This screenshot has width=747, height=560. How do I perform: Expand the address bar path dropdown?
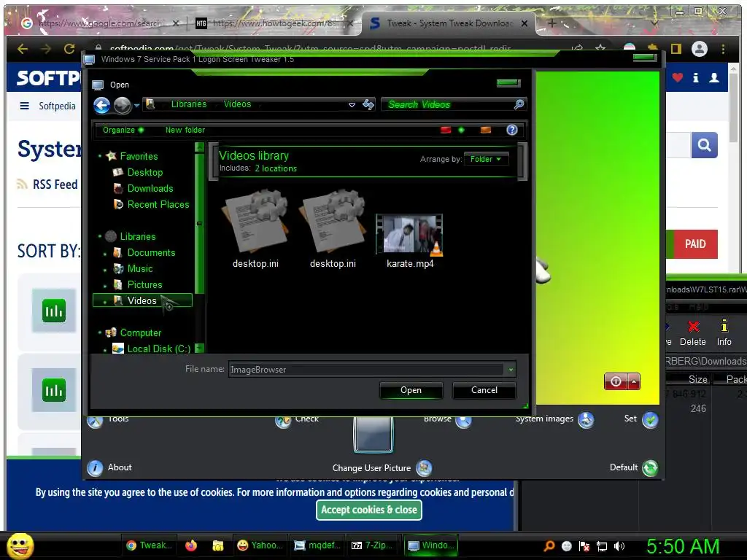[x=352, y=105]
